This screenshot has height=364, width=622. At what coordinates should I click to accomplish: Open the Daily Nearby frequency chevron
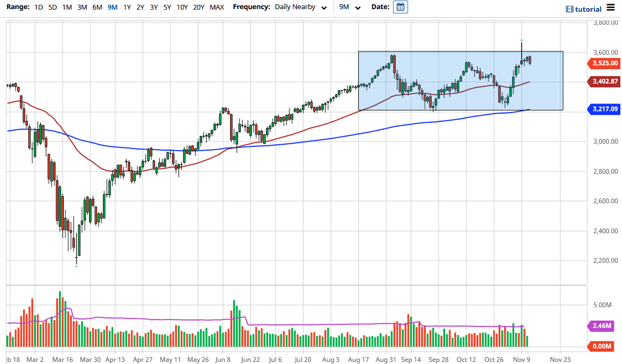pyautogui.click(x=323, y=8)
